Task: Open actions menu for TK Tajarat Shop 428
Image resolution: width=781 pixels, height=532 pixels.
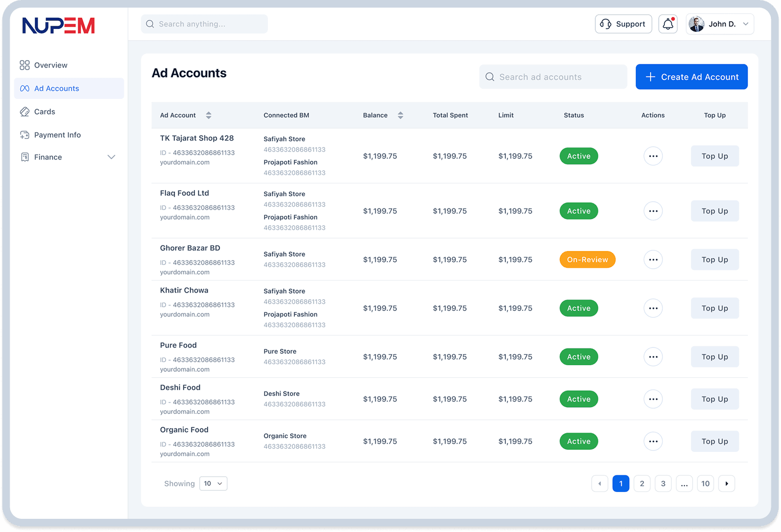Action: 653,156
